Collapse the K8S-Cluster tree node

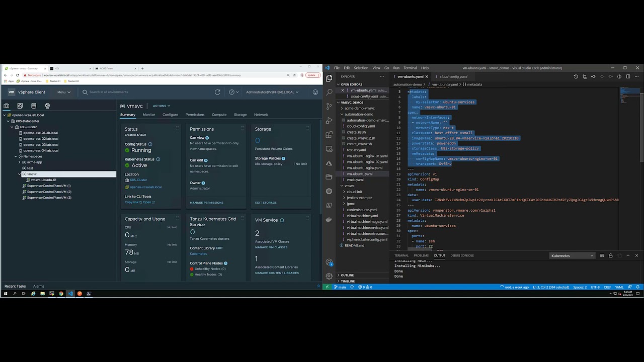coord(12,127)
